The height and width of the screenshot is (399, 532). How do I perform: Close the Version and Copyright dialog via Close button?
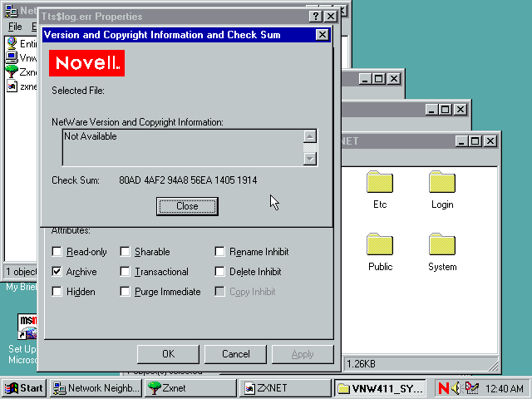(x=187, y=206)
